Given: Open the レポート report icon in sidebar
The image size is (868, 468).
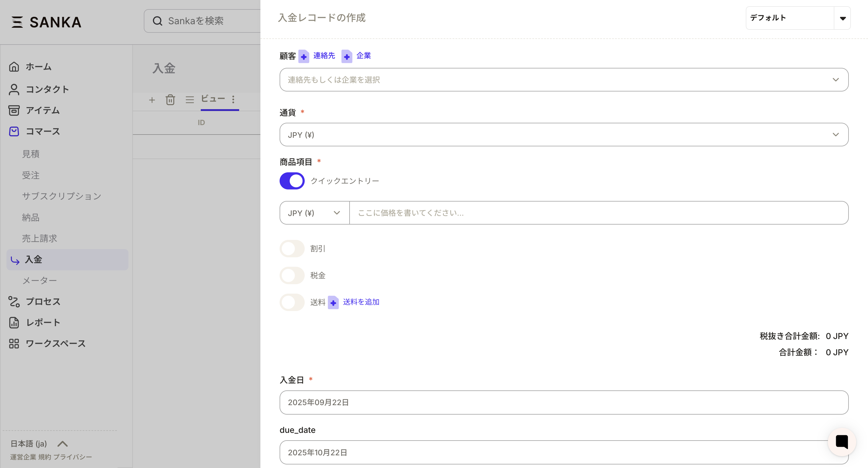Looking at the screenshot, I should coord(14,323).
